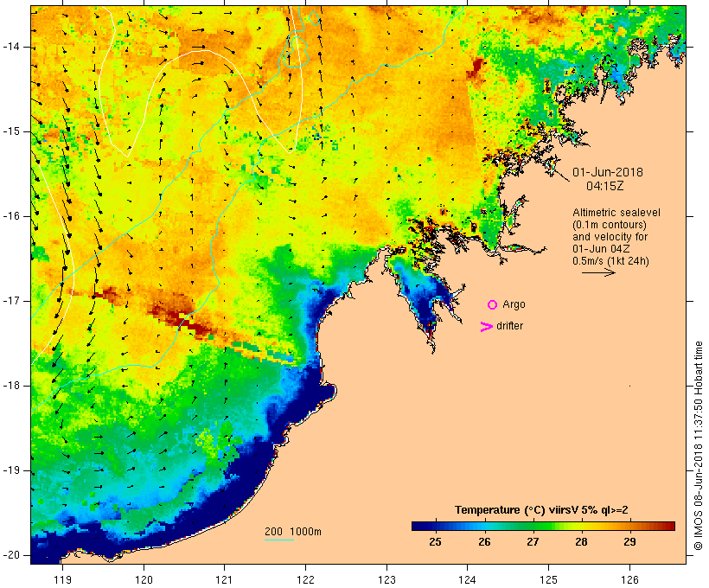Click the latitude label -15

(x=11, y=131)
